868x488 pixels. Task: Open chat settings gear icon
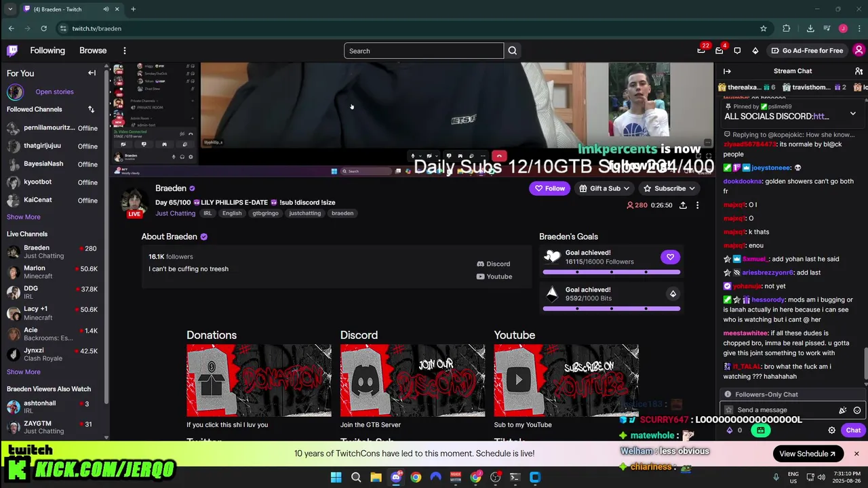832,430
